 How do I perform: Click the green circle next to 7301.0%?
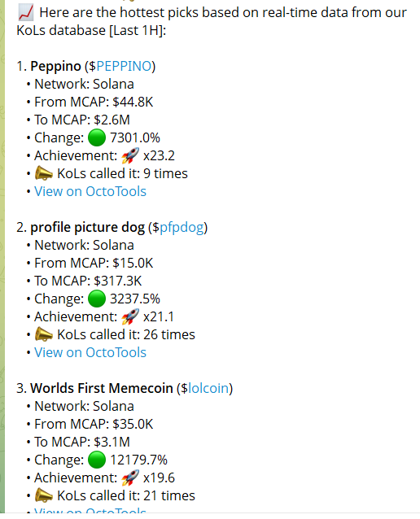(97, 137)
